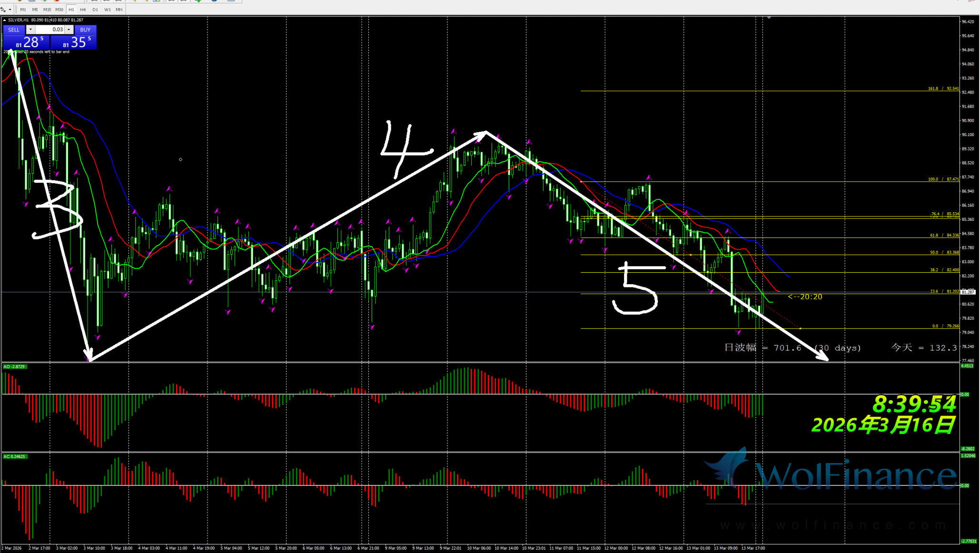Select the M5 timeframe button
Image resolution: width=980 pixels, height=553 pixels.
tap(35, 10)
